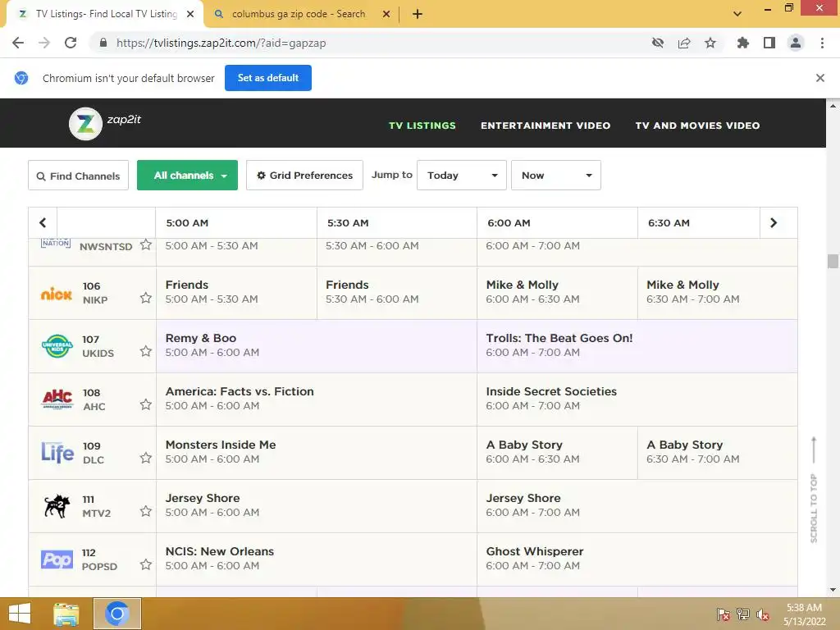
Task: Favorite the UKIDS channel star
Action: pyautogui.click(x=146, y=351)
